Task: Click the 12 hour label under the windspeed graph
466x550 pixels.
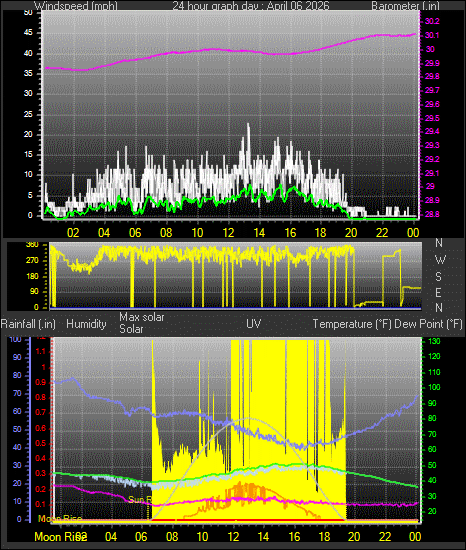Action: pyautogui.click(x=228, y=233)
